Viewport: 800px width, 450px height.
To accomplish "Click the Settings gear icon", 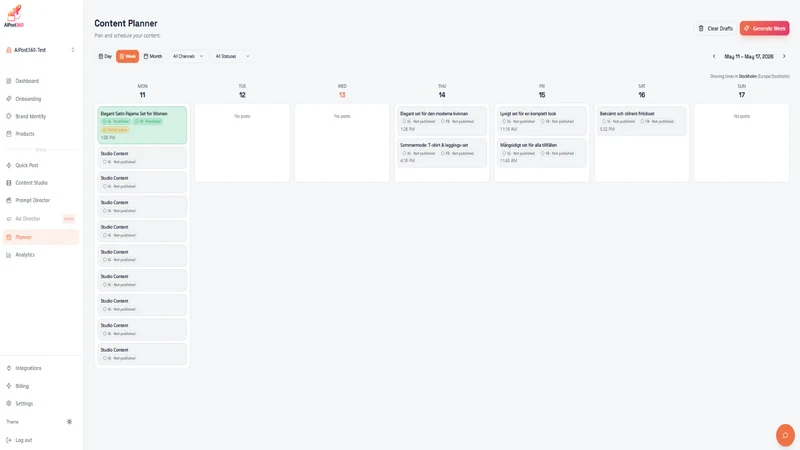I will [x=9, y=404].
